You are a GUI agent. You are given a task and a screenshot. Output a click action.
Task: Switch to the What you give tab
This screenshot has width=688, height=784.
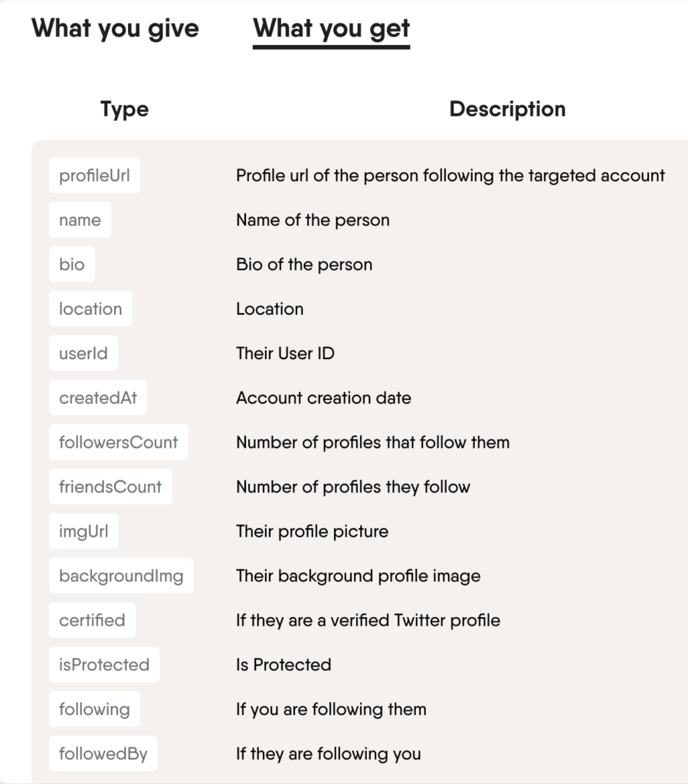tap(115, 28)
